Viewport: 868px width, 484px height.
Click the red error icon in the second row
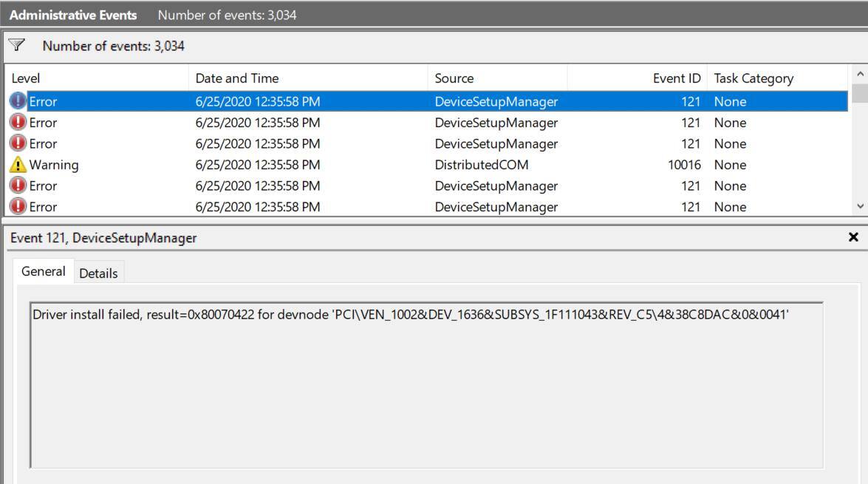pos(18,123)
